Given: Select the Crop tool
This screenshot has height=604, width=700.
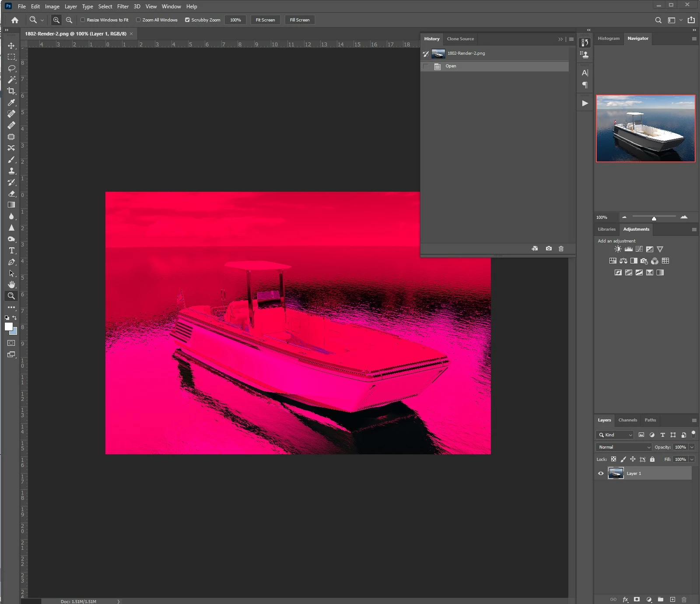Looking at the screenshot, I should 11,91.
